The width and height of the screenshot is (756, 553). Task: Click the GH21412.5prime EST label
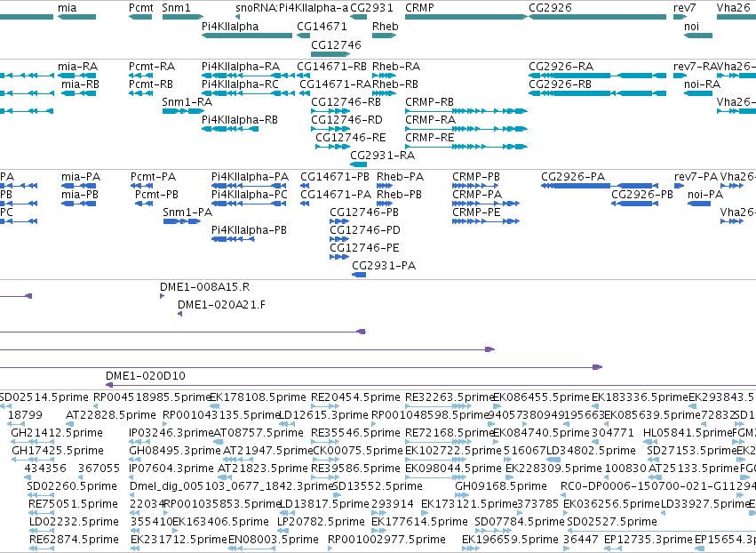coord(57,432)
